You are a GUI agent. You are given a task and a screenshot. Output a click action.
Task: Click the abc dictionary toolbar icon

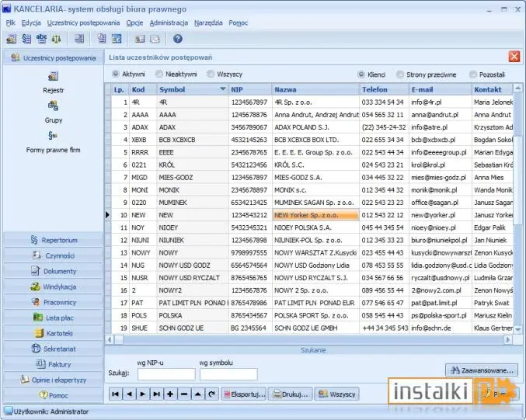(41, 39)
